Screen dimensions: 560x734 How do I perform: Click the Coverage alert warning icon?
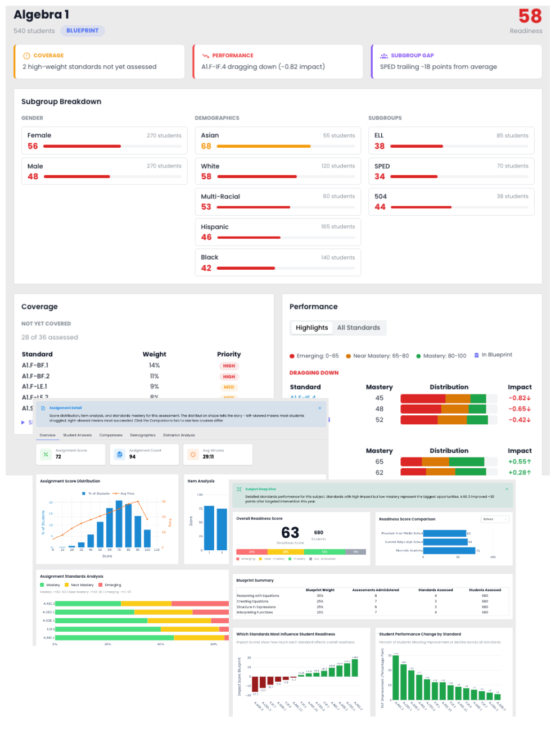[26, 56]
